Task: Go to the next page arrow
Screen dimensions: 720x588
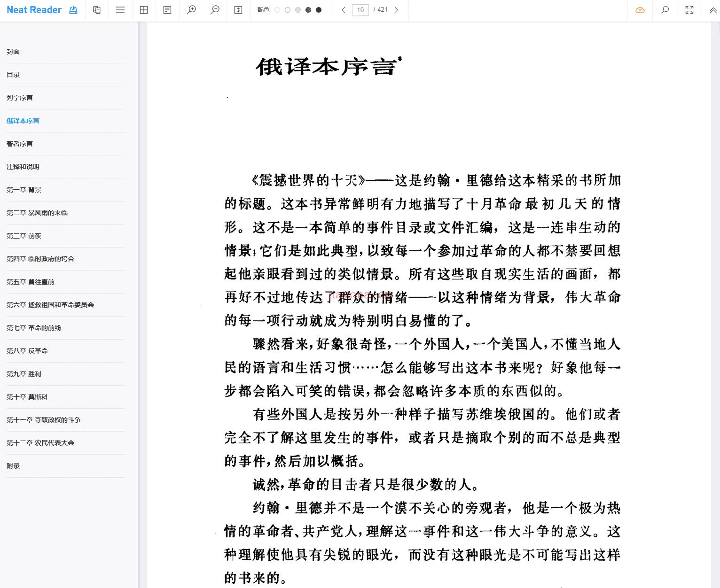Action: pyautogui.click(x=396, y=10)
